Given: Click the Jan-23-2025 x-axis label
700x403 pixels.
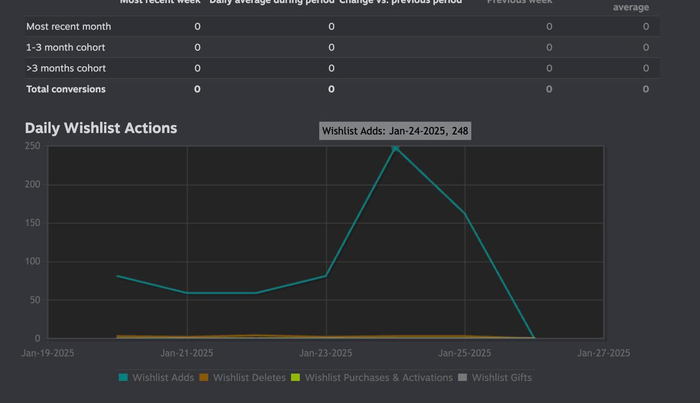Looking at the screenshot, I should pos(327,353).
